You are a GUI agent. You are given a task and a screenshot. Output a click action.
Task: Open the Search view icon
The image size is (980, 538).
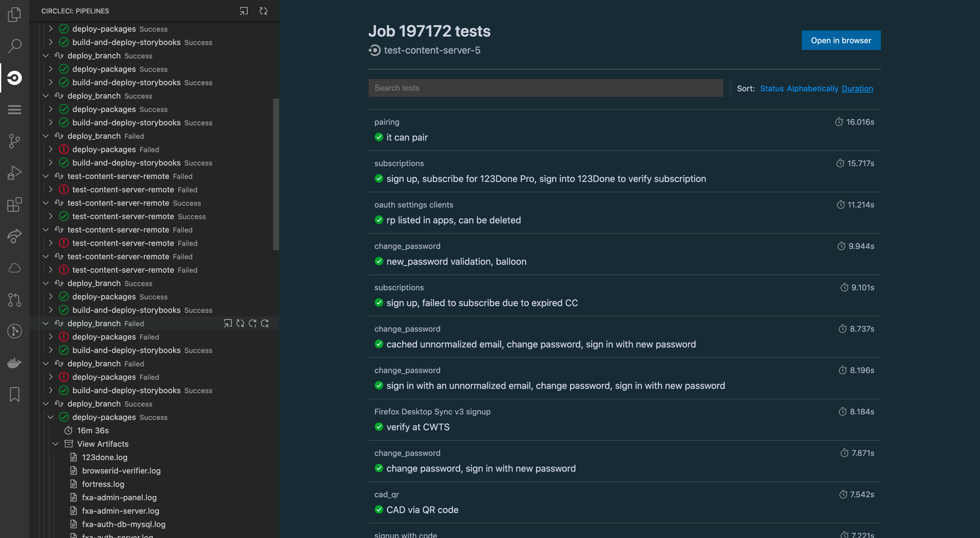click(x=15, y=46)
